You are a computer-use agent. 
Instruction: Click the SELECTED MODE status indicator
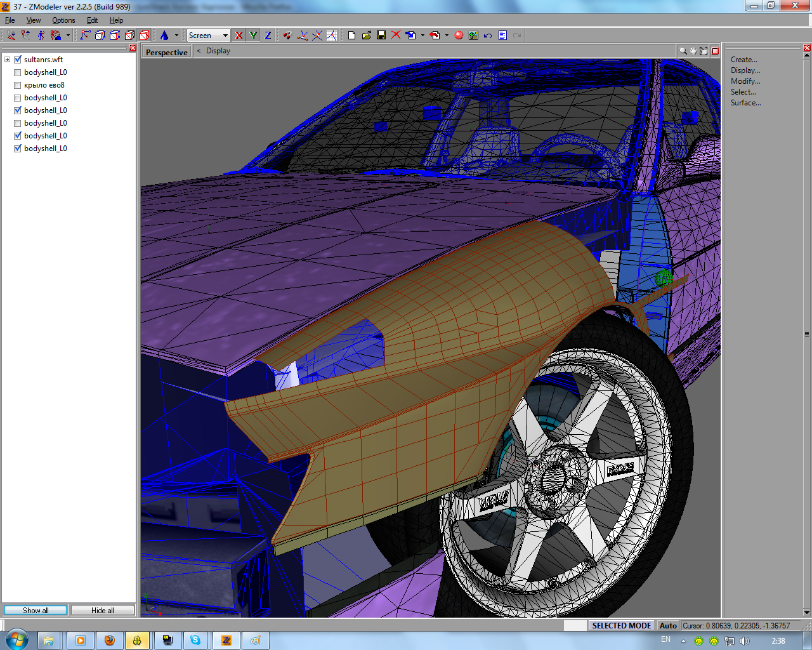pyautogui.click(x=621, y=625)
